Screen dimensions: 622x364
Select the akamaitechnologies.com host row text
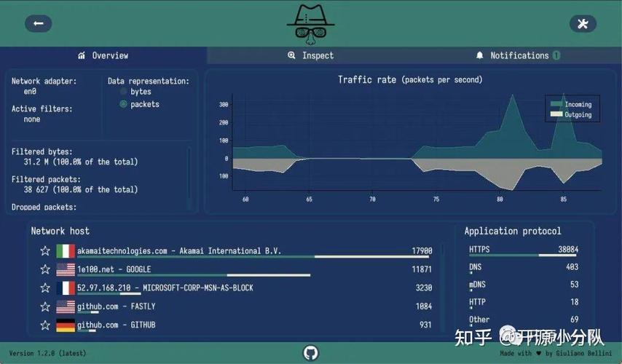[179, 251]
